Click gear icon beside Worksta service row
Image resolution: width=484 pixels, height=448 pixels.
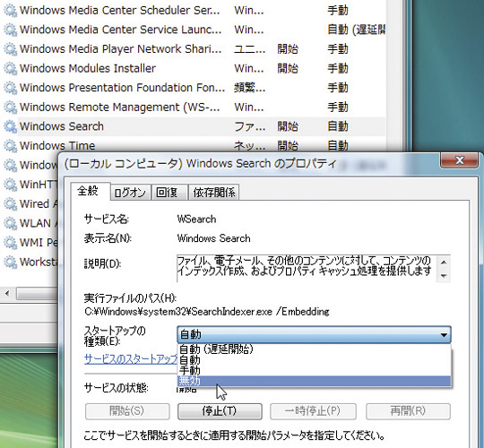pos(10,262)
